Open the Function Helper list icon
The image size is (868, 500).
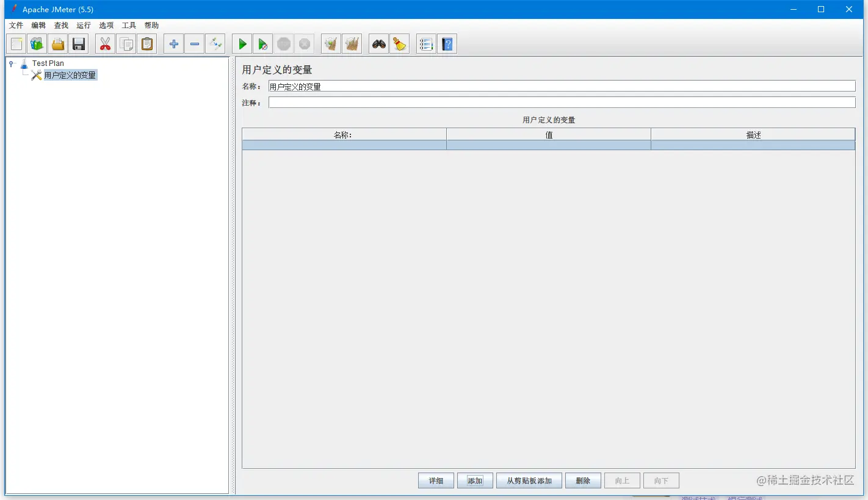tap(426, 44)
